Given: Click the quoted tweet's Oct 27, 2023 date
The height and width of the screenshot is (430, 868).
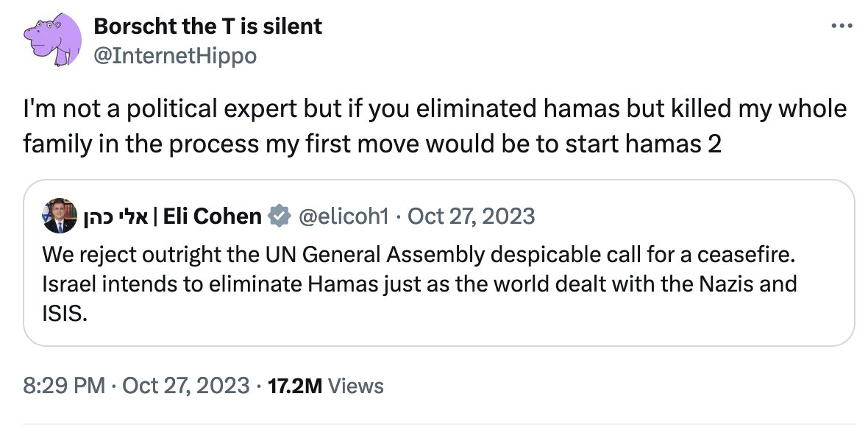Looking at the screenshot, I should click(471, 216).
